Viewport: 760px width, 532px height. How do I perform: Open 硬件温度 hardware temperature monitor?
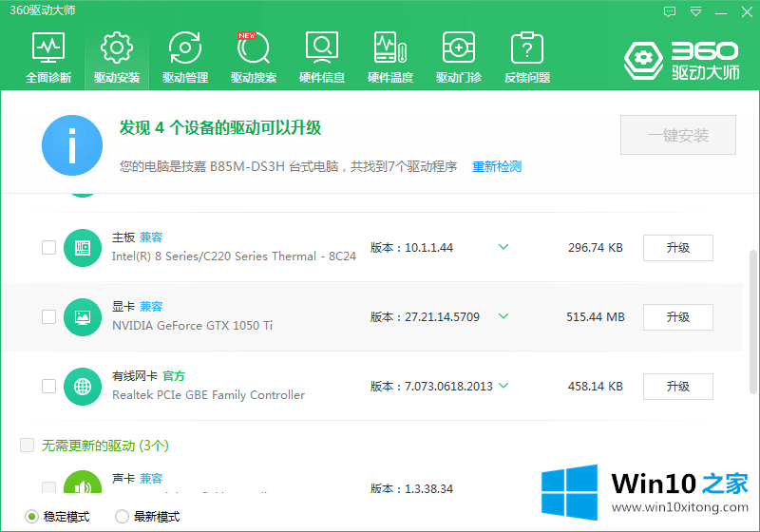tap(390, 57)
